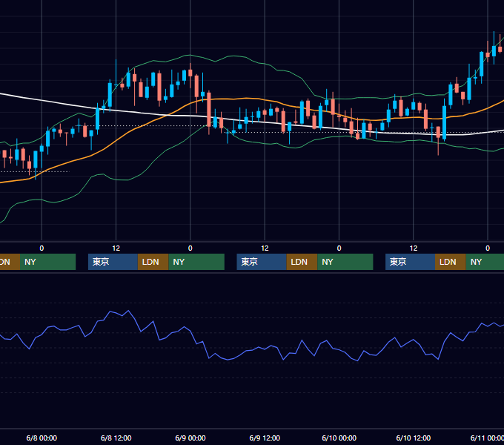
Task: Click hour label 12 above 6/10 12:00
Action: (414, 248)
